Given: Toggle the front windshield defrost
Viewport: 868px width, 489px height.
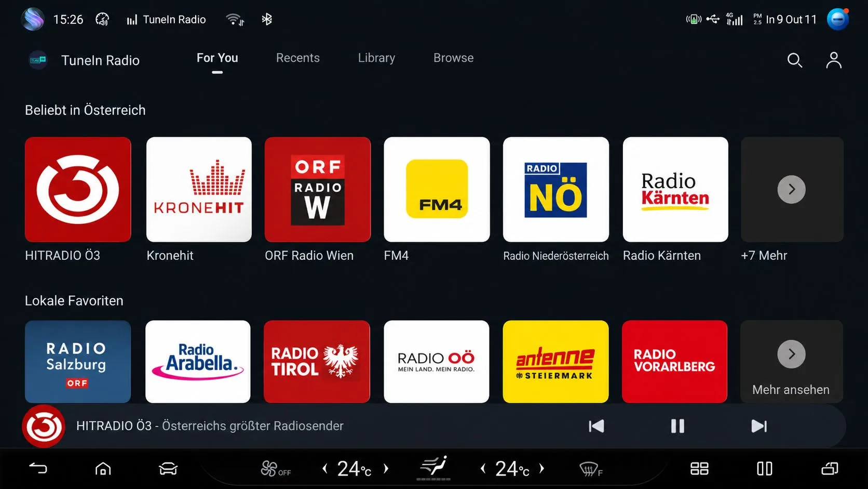Looking at the screenshot, I should tap(591, 470).
